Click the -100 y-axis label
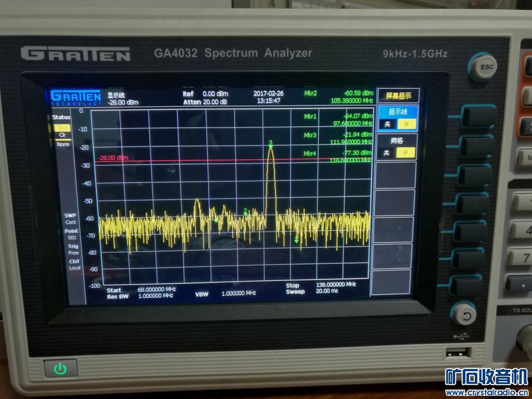The height and width of the screenshot is (399, 532). click(x=95, y=286)
